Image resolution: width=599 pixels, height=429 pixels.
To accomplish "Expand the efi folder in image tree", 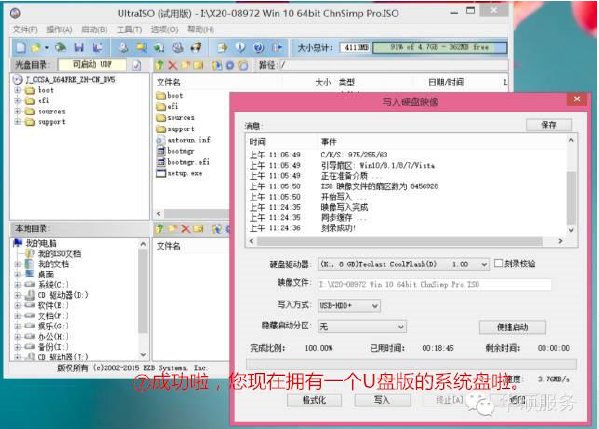I will tap(18, 100).
